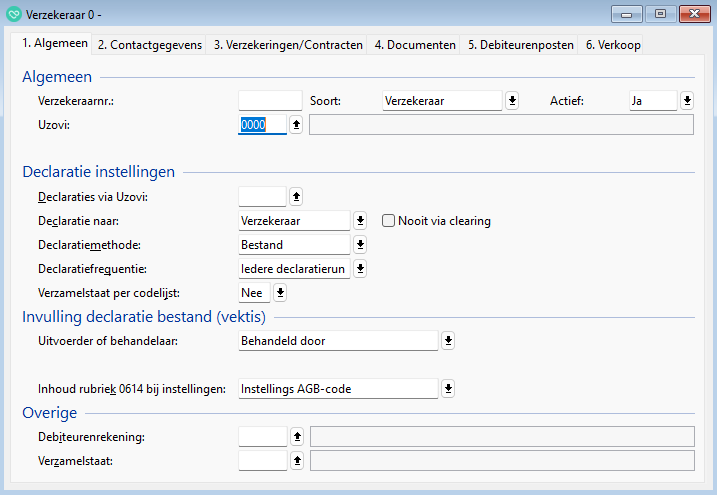Screen dimensions: 717x495
Task: Minimize the Verzekeraar window
Action: tap(626, 14)
